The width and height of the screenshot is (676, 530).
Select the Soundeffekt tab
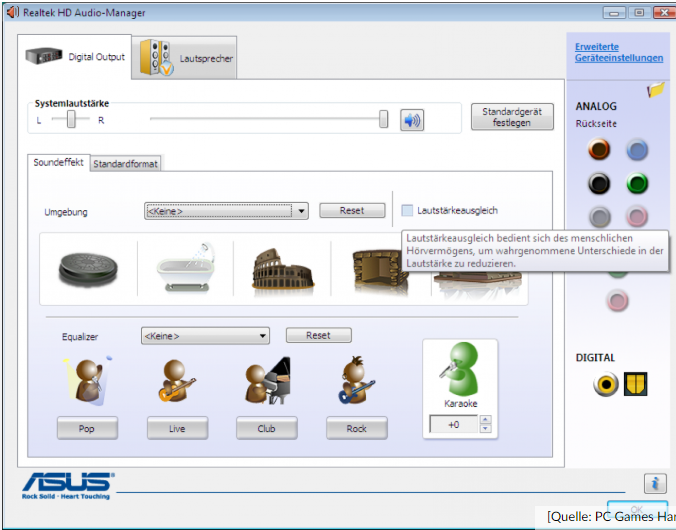click(59, 163)
